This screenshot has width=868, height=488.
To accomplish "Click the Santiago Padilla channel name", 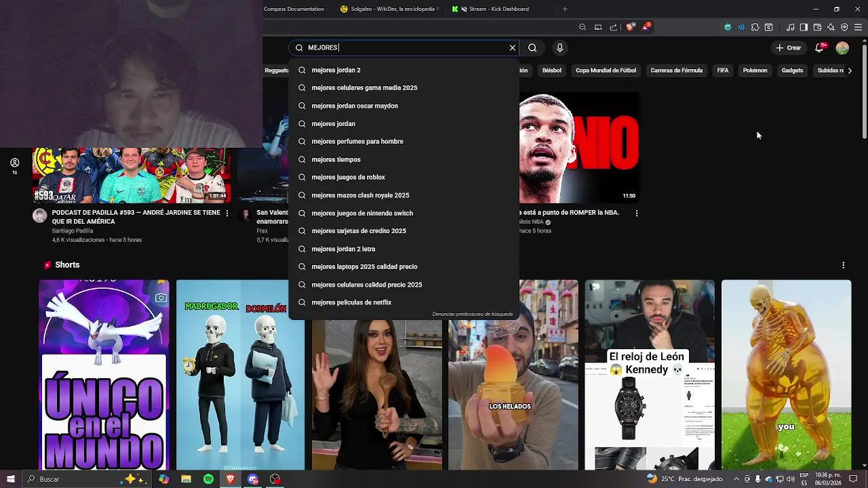I will click(x=73, y=230).
